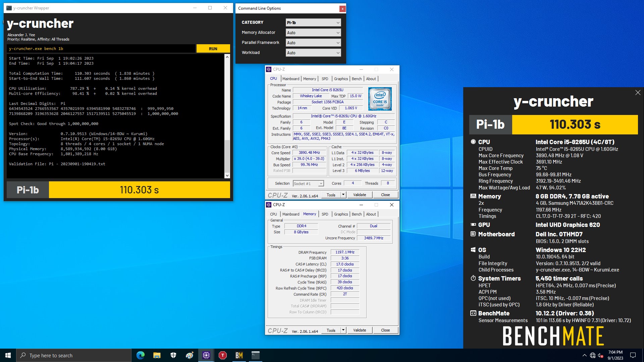Open the CATEGORY dropdown showing Pi-1b
644x362 pixels.
point(313,22)
